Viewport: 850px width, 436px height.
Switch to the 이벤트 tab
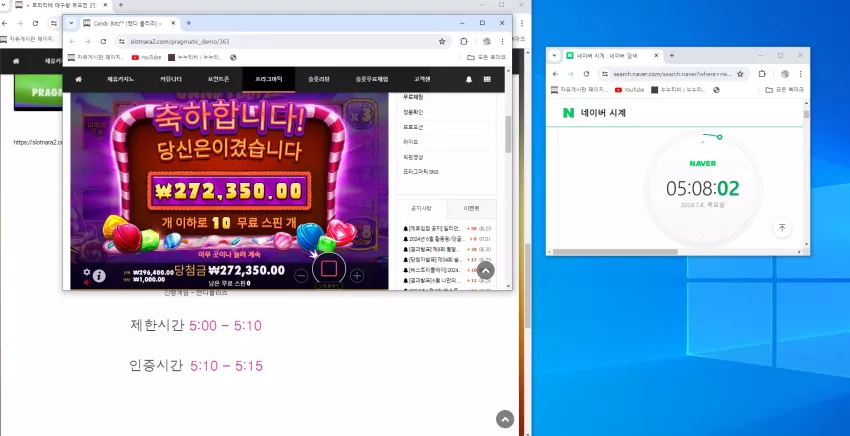click(471, 208)
